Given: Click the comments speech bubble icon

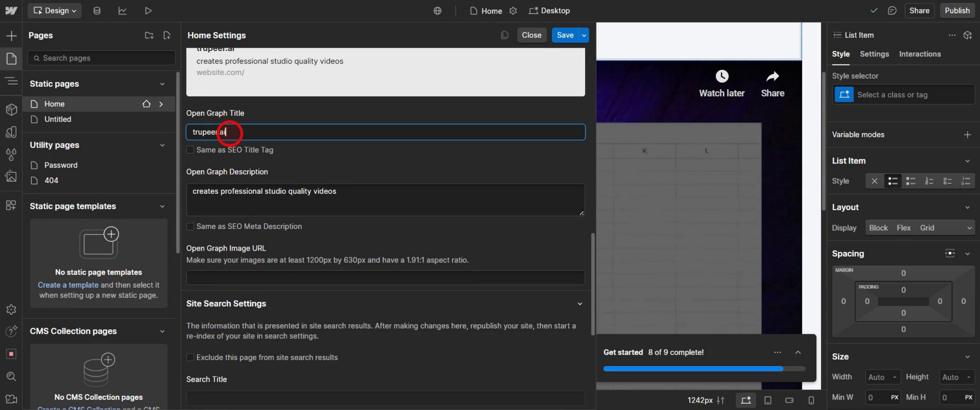Looking at the screenshot, I should 892,11.
